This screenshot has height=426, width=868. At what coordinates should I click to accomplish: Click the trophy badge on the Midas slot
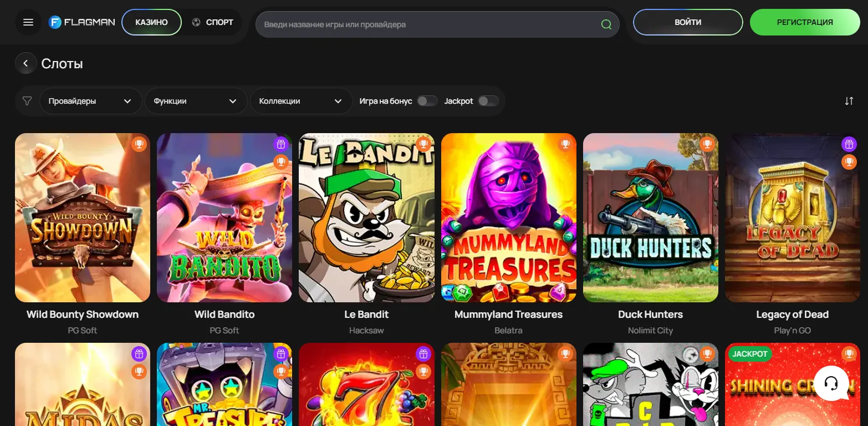(x=139, y=372)
